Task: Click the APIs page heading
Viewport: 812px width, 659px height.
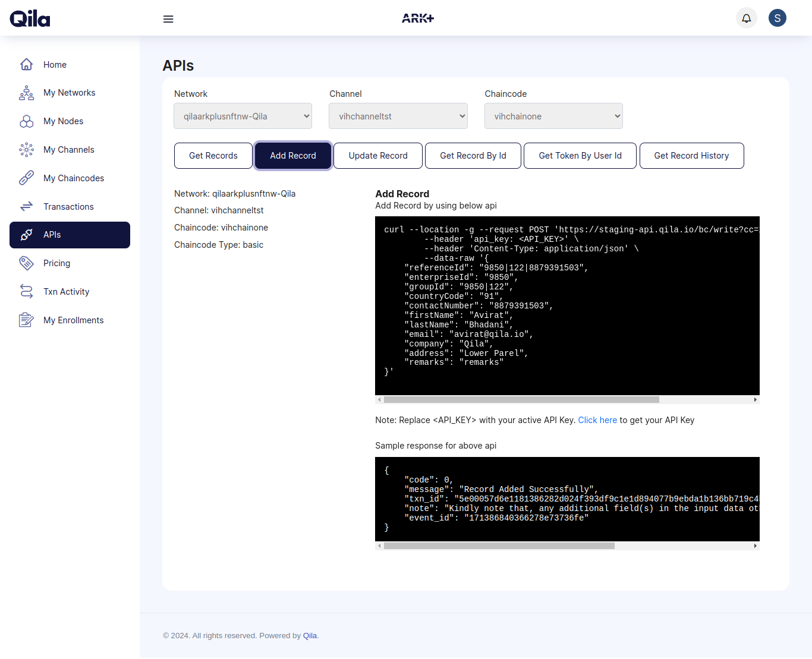Action: (x=178, y=65)
